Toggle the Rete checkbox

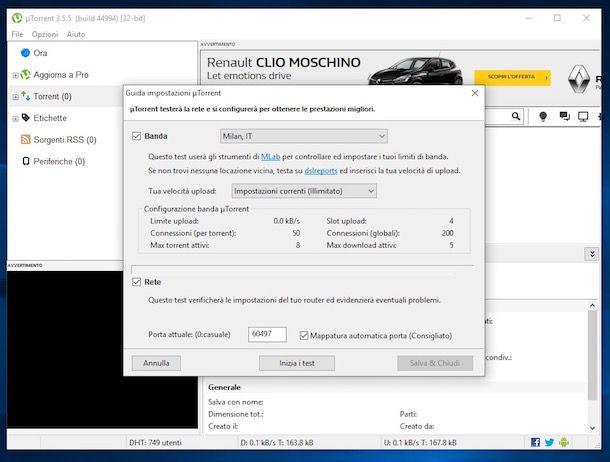tap(136, 282)
